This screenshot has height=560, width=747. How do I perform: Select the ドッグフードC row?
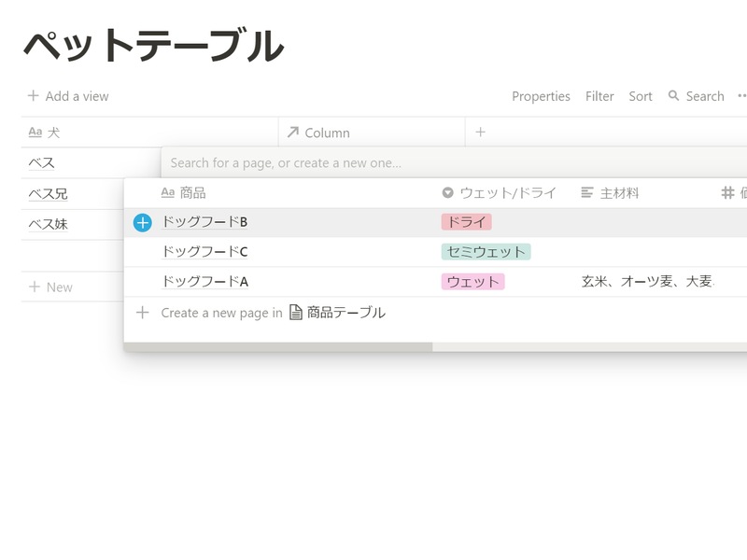[x=204, y=252]
